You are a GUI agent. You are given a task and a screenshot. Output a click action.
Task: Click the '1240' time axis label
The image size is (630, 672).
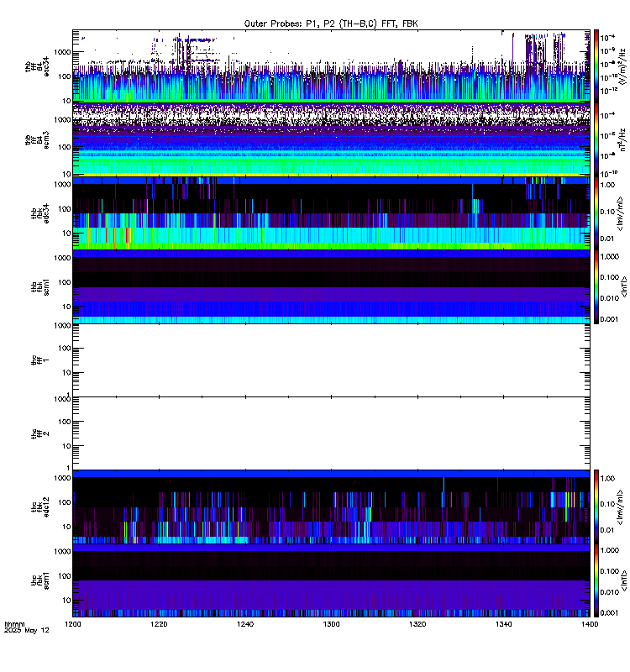click(245, 624)
